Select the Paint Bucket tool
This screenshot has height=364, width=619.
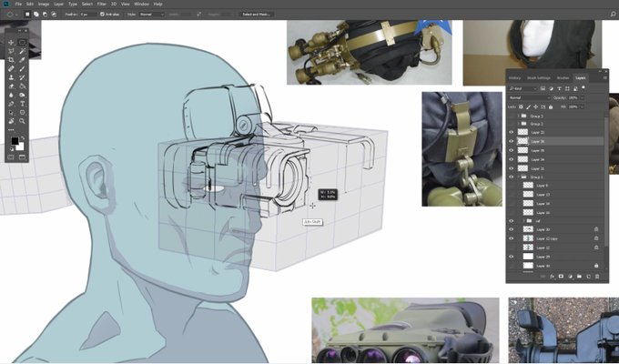point(22,86)
